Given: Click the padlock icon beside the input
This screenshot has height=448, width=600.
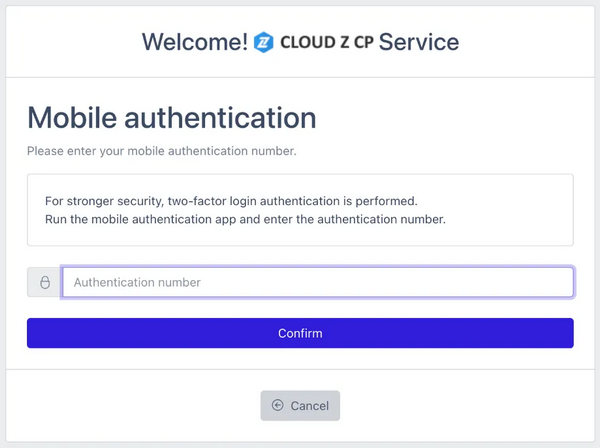Looking at the screenshot, I should click(45, 282).
